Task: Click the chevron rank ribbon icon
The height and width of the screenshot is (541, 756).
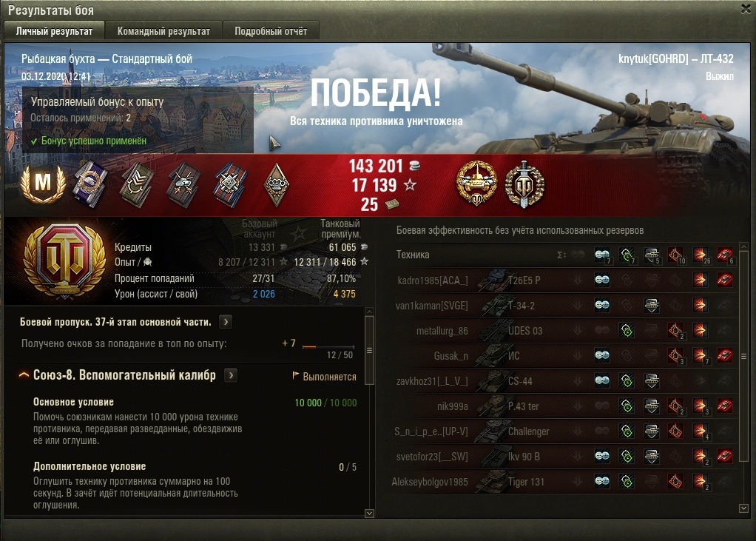Action: tap(137, 184)
